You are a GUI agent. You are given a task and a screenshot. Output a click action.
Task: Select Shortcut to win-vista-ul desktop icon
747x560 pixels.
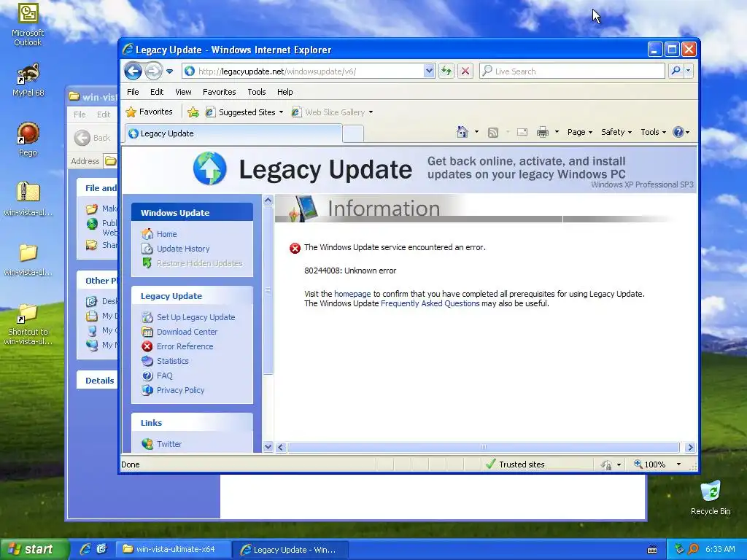point(28,324)
